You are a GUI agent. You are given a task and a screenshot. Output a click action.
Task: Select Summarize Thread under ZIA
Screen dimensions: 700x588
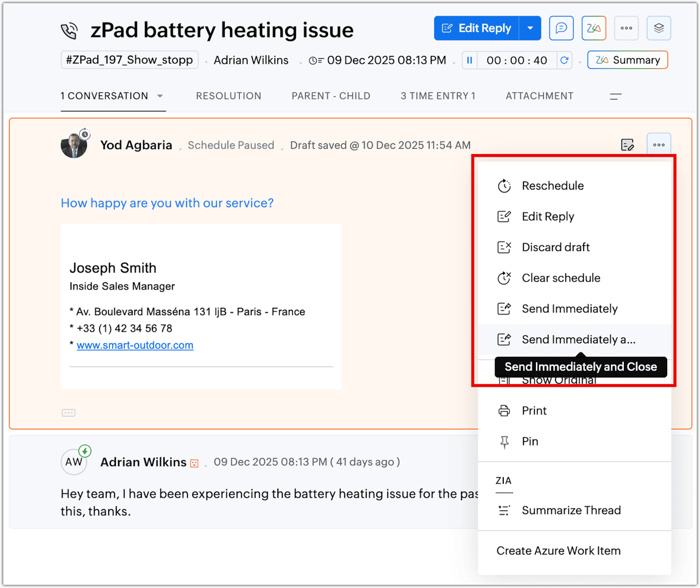[x=571, y=510]
